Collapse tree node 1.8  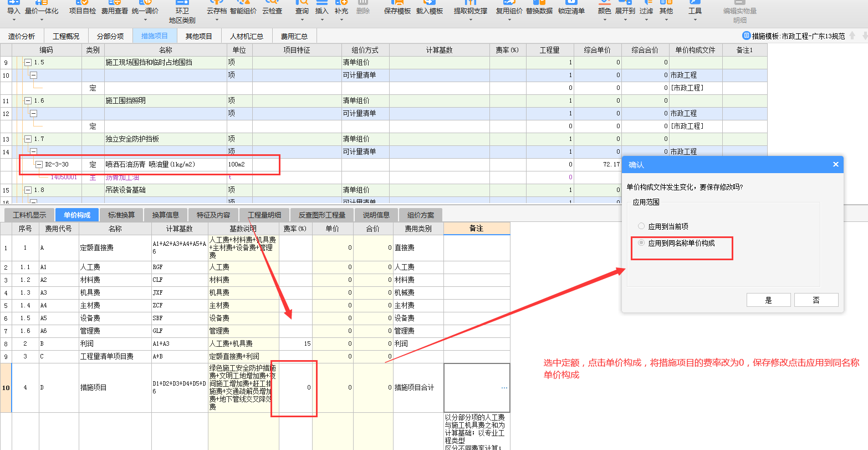pos(28,190)
